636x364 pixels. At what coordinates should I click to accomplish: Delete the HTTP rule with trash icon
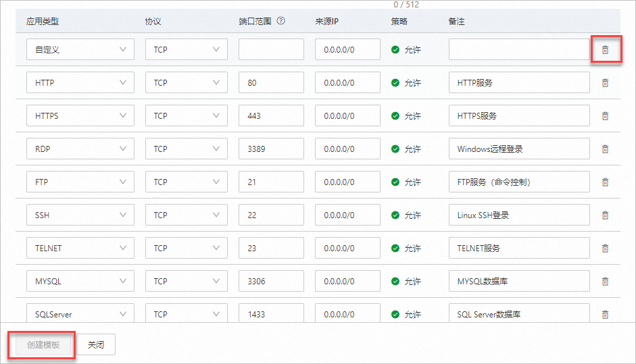[x=605, y=82]
